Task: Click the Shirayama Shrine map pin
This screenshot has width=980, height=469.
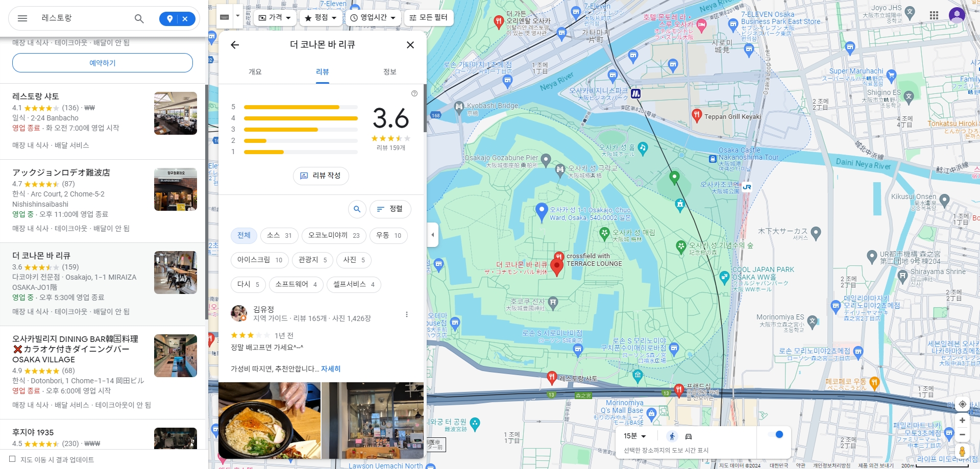Action: pyautogui.click(x=902, y=276)
